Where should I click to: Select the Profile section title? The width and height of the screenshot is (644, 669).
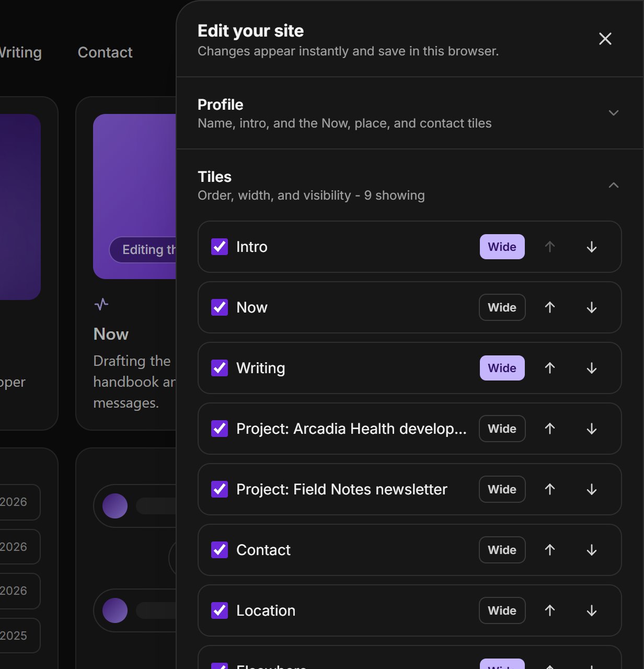pos(221,105)
